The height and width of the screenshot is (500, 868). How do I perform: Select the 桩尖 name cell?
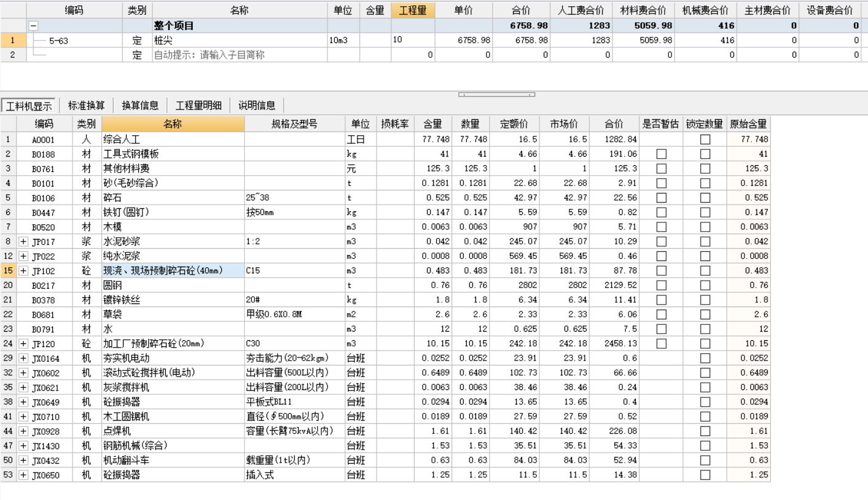point(240,40)
